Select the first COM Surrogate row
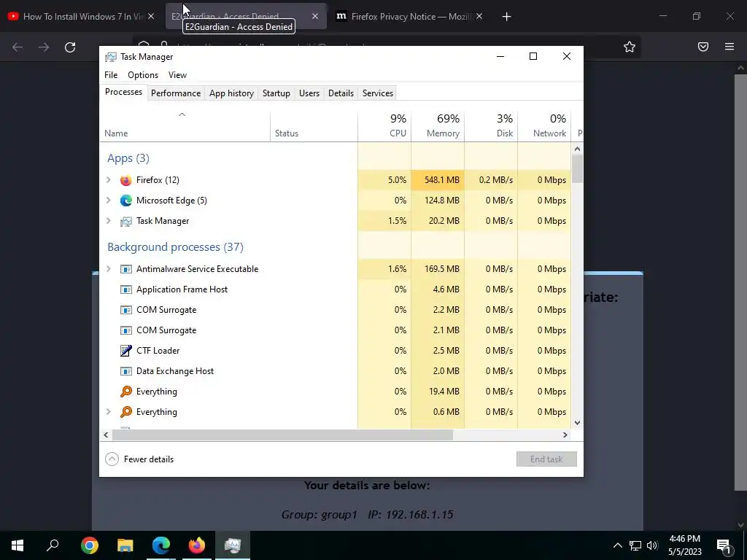The height and width of the screenshot is (560, 747). pos(336,310)
